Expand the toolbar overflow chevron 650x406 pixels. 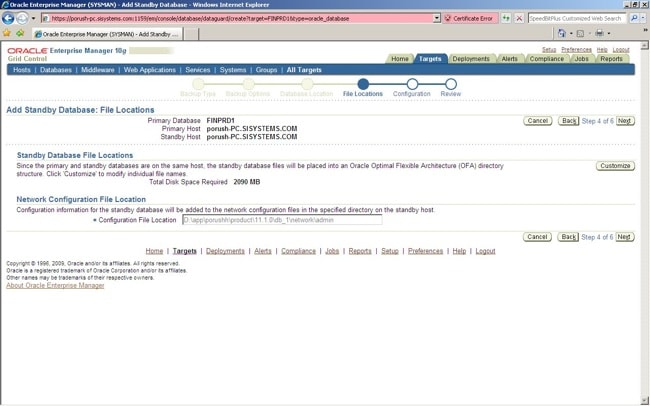[x=645, y=30]
